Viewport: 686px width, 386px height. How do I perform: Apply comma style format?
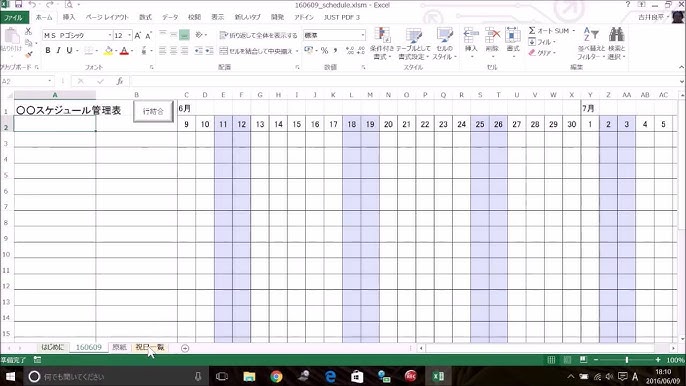335,51
